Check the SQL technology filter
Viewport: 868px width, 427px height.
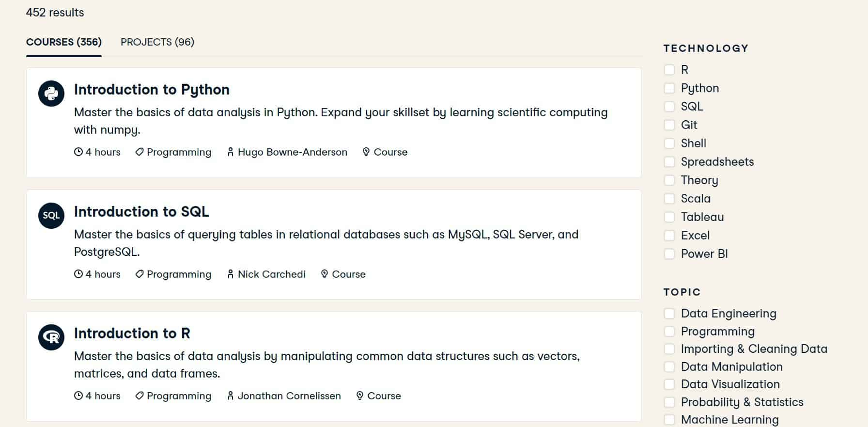point(669,107)
